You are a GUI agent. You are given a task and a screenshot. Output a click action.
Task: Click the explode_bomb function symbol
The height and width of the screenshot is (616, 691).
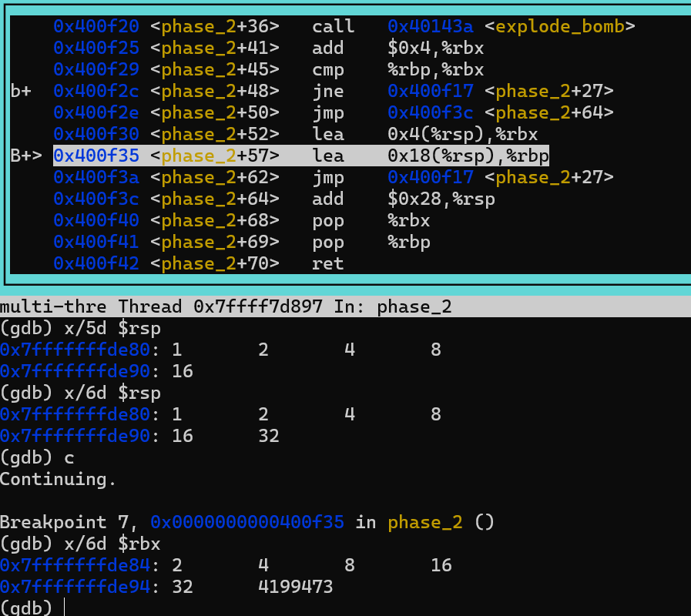[560, 26]
